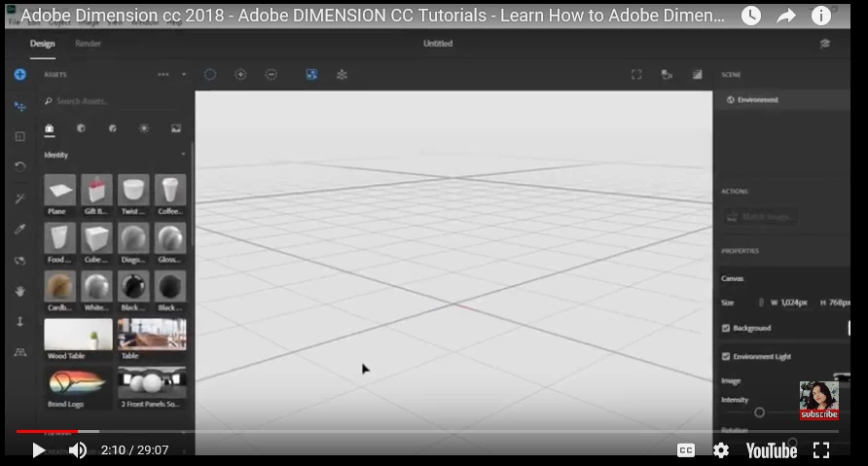Viewport: 868px width, 466px height.
Task: Switch to the Render tab
Action: [x=88, y=44]
